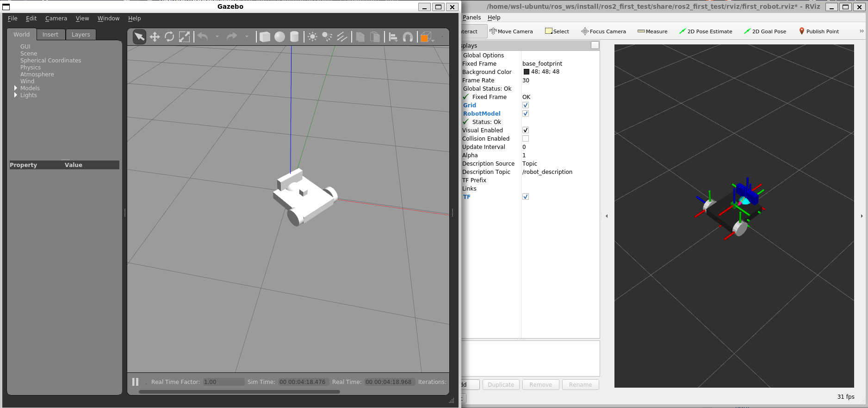Viewport: 868px width, 408px height.
Task: Insert a sphere shape
Action: (279, 37)
